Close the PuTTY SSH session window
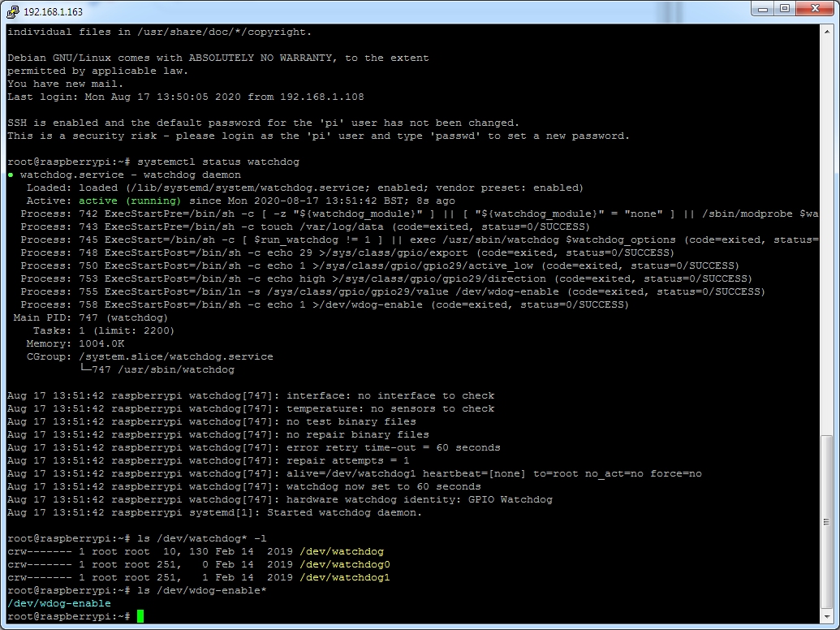840x630 pixels. point(814,10)
